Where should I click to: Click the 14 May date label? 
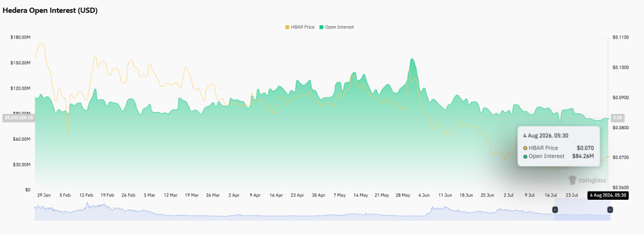tap(361, 195)
